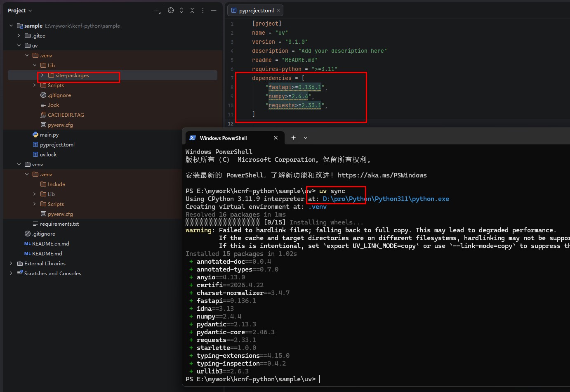Collapse the .venv folder under uv

(x=27, y=55)
